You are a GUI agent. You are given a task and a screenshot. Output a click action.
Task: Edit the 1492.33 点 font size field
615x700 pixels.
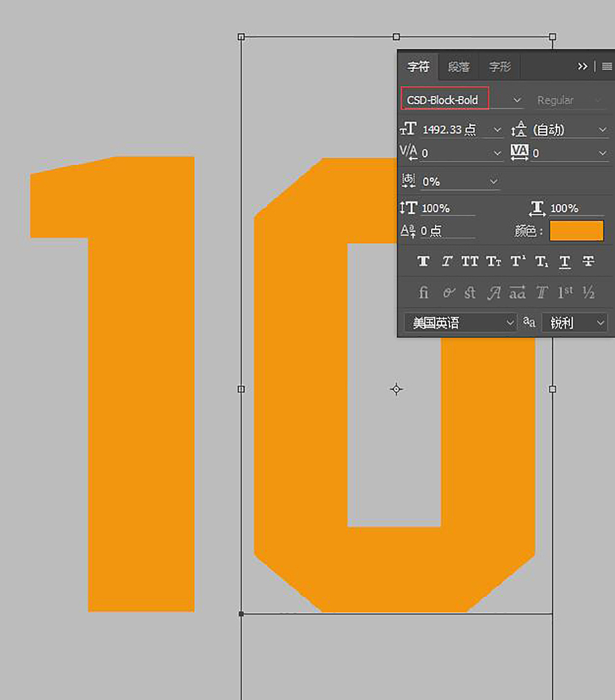[x=454, y=130]
